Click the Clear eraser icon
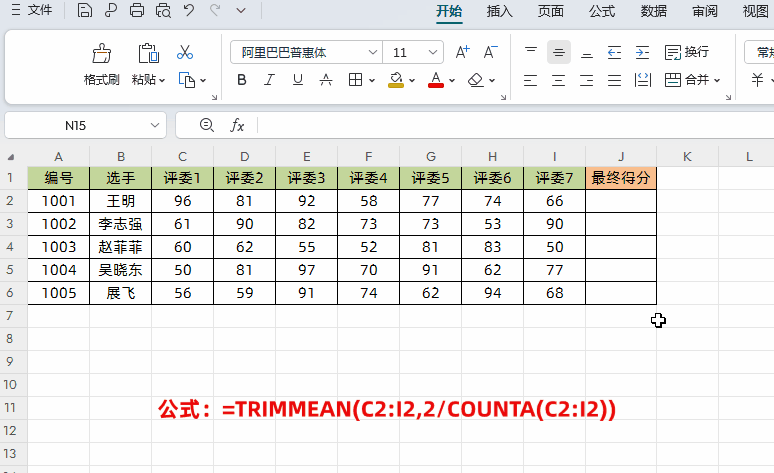 click(475, 79)
